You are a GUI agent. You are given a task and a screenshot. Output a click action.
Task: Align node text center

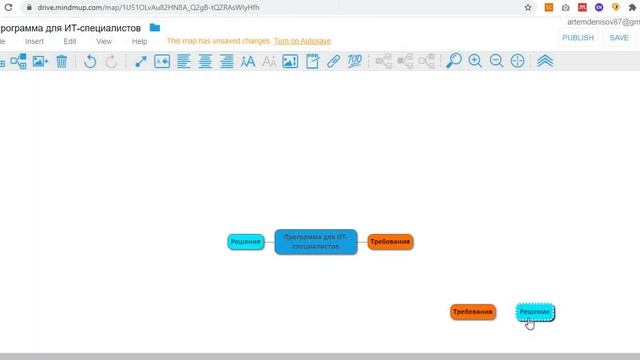pyautogui.click(x=205, y=61)
